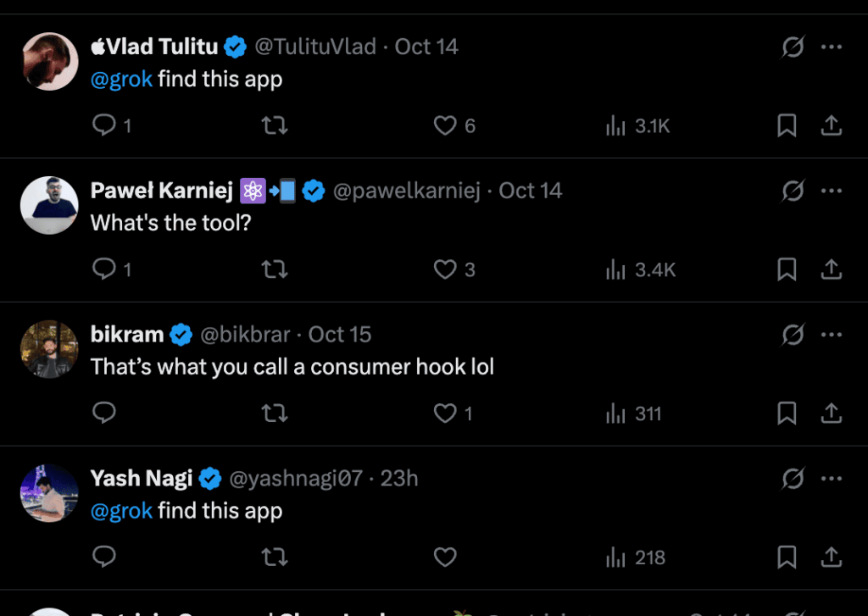Open the Oct 15 timestamp on bikram's tweet

pos(340,336)
